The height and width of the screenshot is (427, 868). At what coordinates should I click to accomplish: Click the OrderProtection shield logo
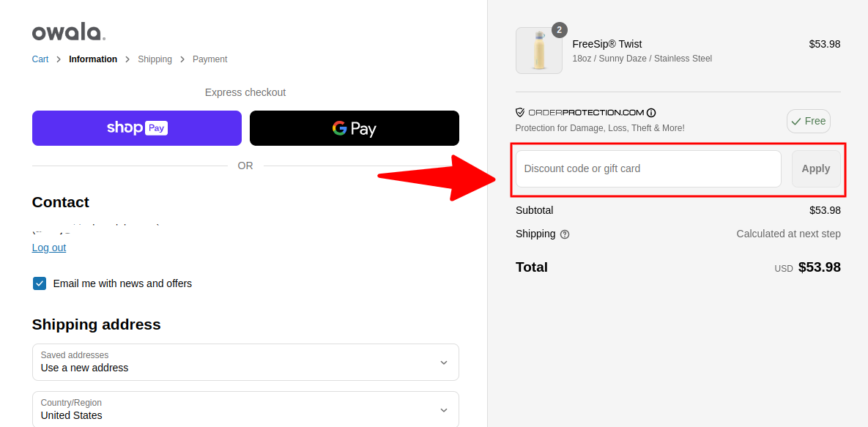coord(520,113)
